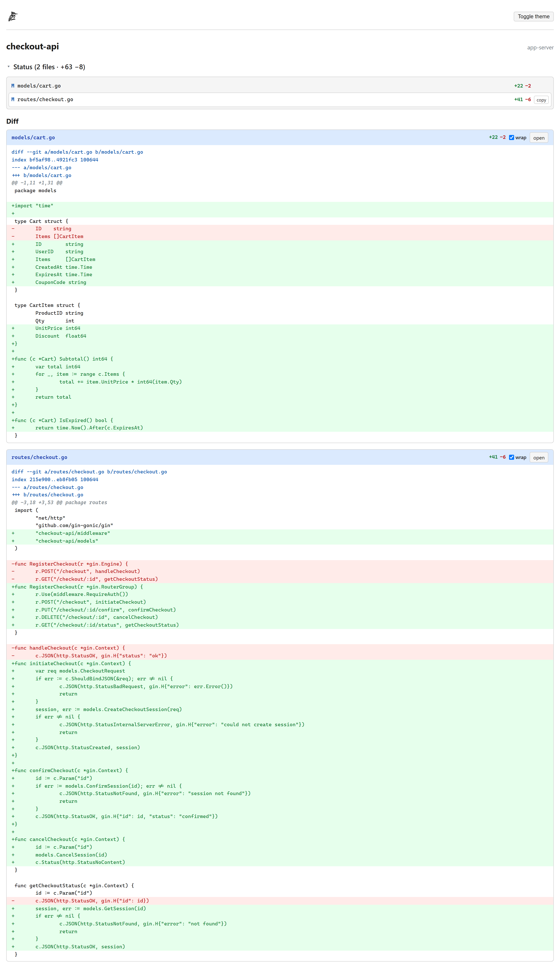Click line 'index bf5af98..4921fc3 100644'
The height and width of the screenshot is (974, 560).
55,160
